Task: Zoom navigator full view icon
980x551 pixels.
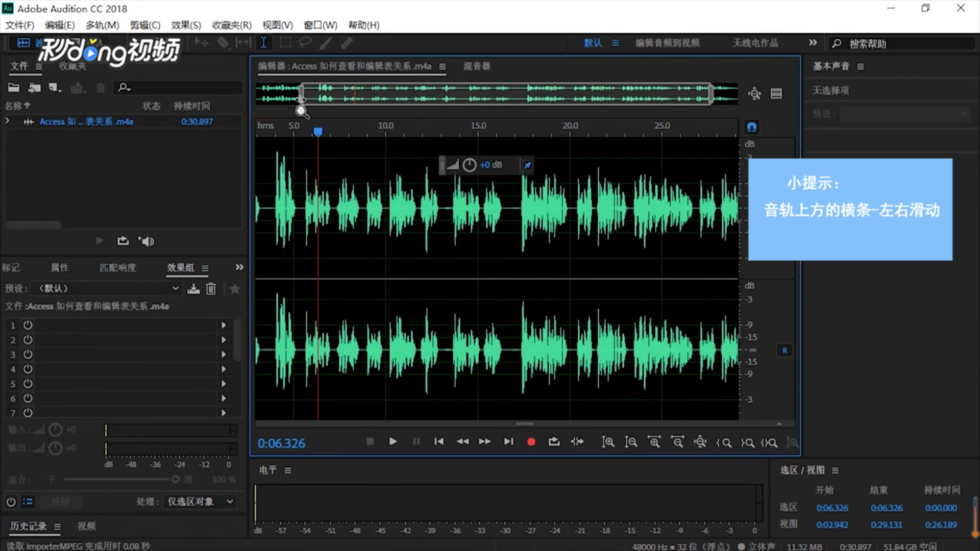Action: pyautogui.click(x=754, y=94)
